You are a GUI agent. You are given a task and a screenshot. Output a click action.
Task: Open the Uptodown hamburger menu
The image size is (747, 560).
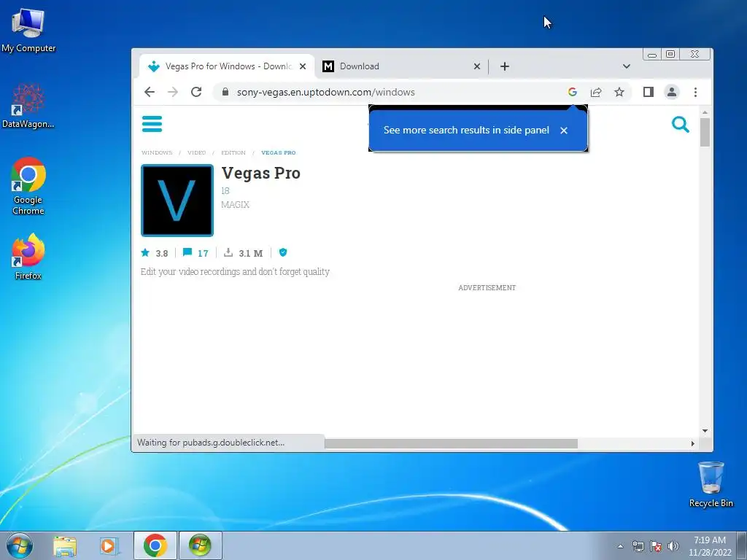[x=152, y=124]
